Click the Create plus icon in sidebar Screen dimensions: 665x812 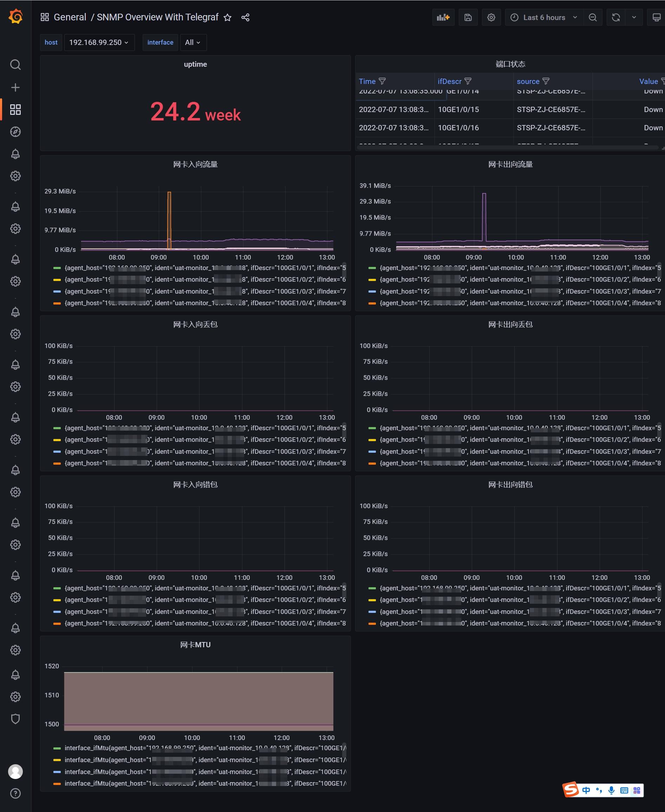[15, 87]
